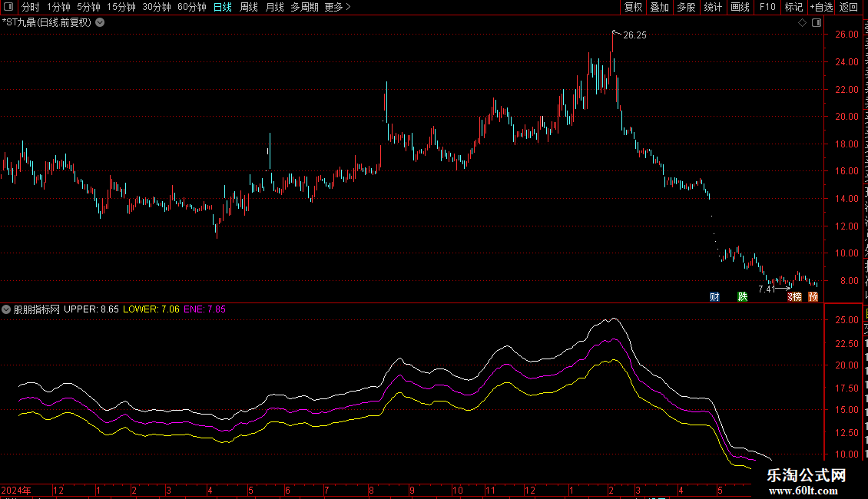Viewport: 868px width, 499px height.
Task: Switch to 周线 weekly chart
Action: (249, 7)
